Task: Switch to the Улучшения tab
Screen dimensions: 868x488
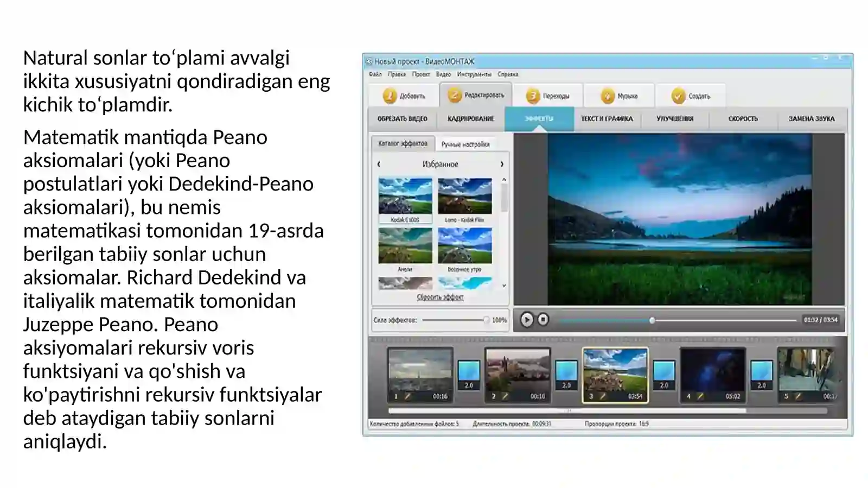Action: pos(675,119)
